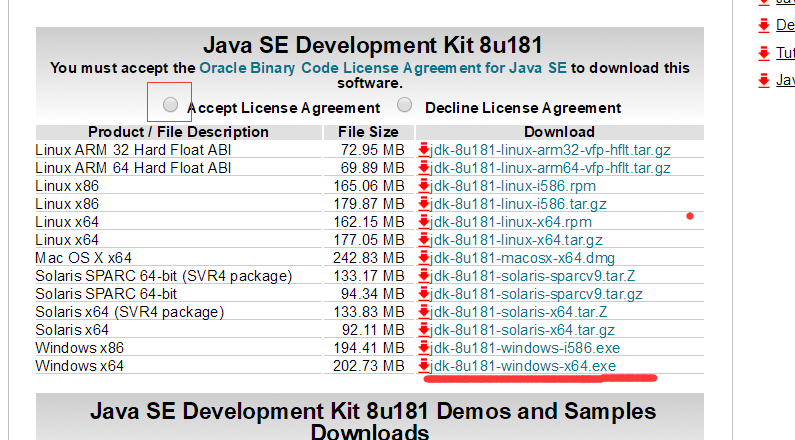Download jdk-8u181-solaris-x64.tar.Z file

point(518,312)
